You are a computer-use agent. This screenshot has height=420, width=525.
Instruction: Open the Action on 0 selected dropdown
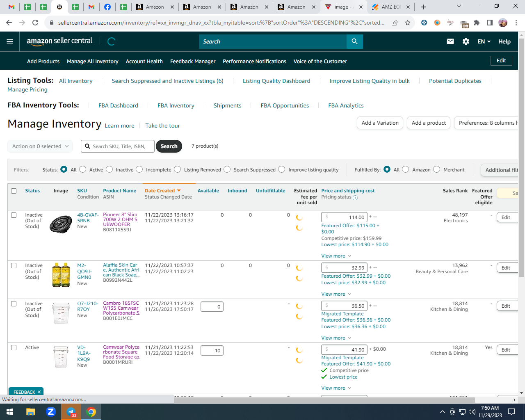pos(40,146)
